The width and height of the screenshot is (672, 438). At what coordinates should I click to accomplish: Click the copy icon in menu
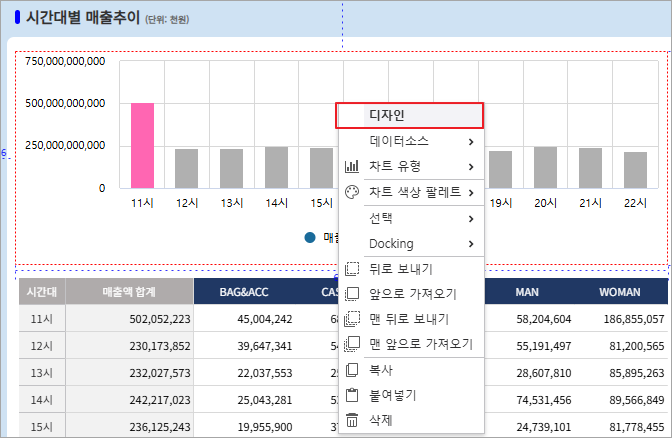tap(351, 370)
